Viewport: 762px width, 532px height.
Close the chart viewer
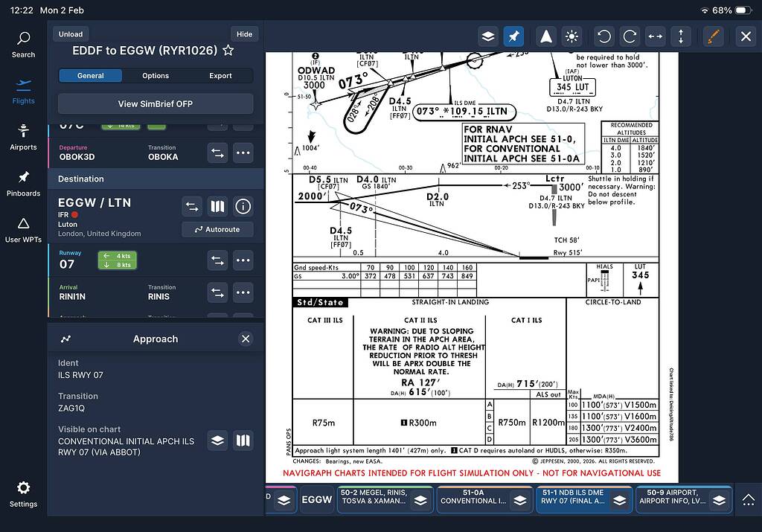point(746,36)
